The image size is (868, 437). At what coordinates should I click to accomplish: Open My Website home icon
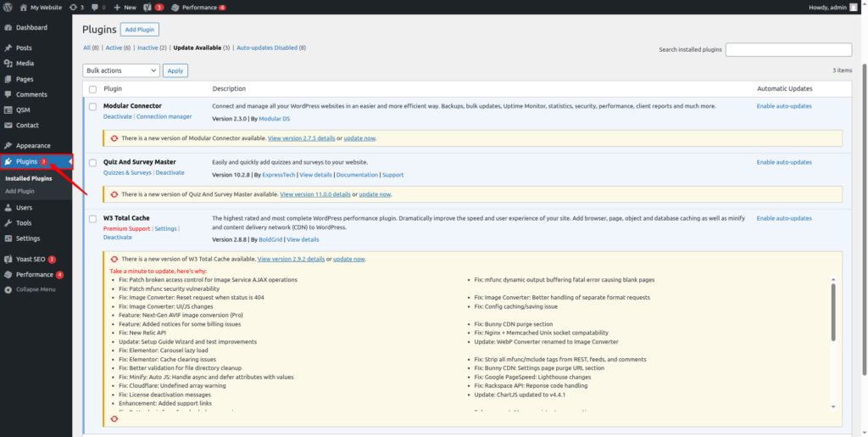[x=23, y=7]
